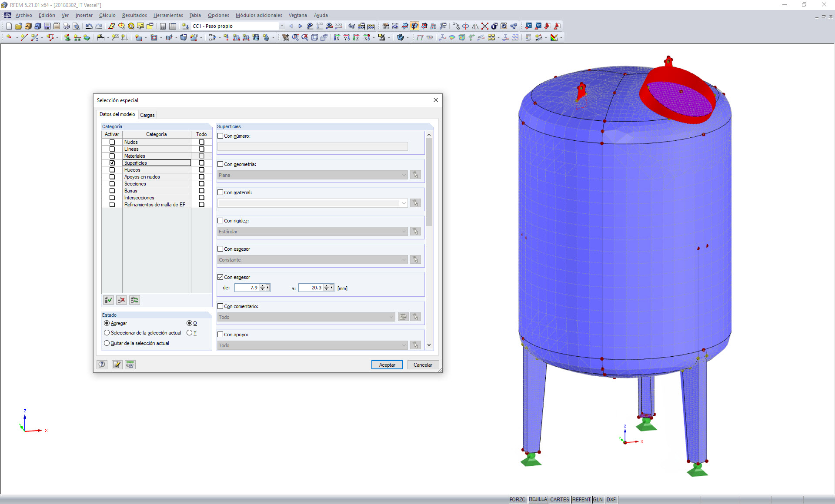Expand the Plana geometry dropdown
The height and width of the screenshot is (504, 835).
coord(404,175)
